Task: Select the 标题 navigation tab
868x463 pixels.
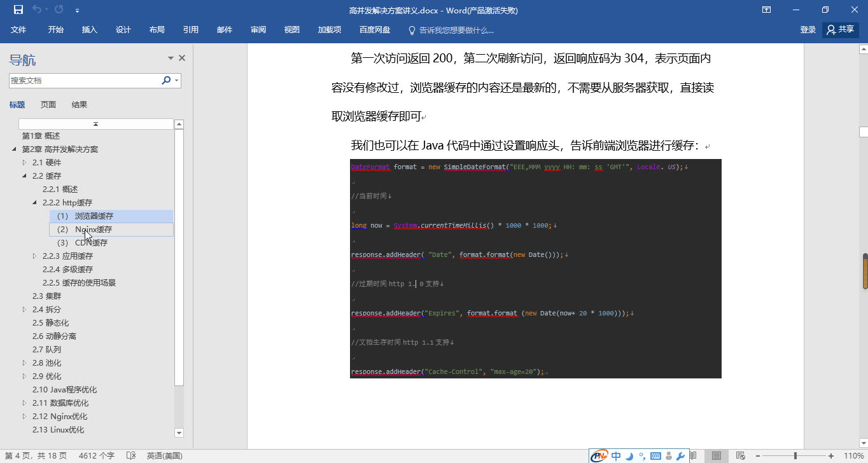Action: (17, 104)
